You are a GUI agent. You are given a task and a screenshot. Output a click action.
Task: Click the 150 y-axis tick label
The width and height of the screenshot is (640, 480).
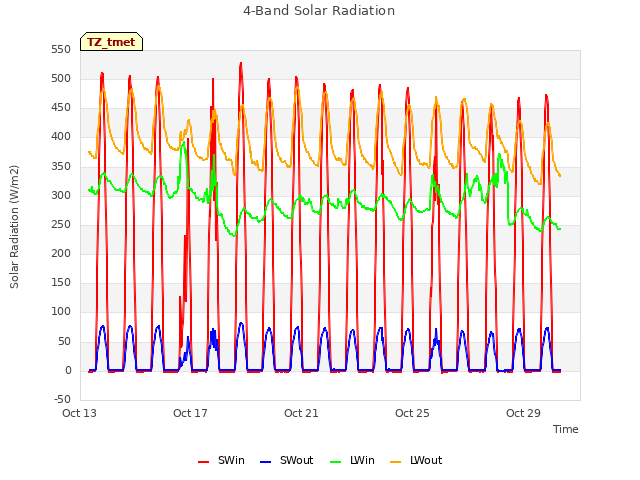61,282
